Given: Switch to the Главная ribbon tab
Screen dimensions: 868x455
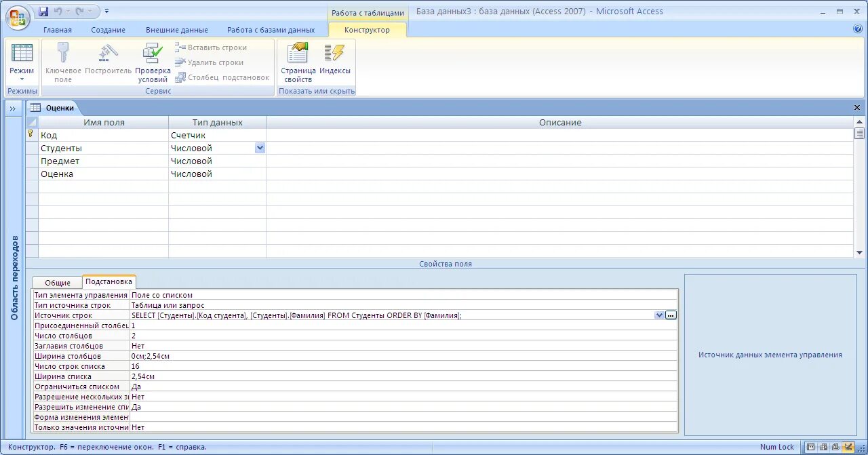Looking at the screenshot, I should coord(58,30).
